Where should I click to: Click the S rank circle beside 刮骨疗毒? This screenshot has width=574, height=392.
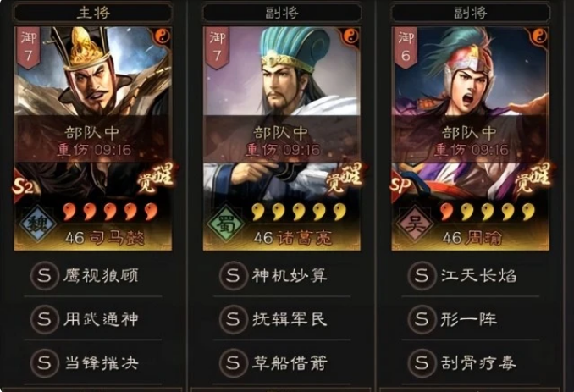click(x=422, y=362)
